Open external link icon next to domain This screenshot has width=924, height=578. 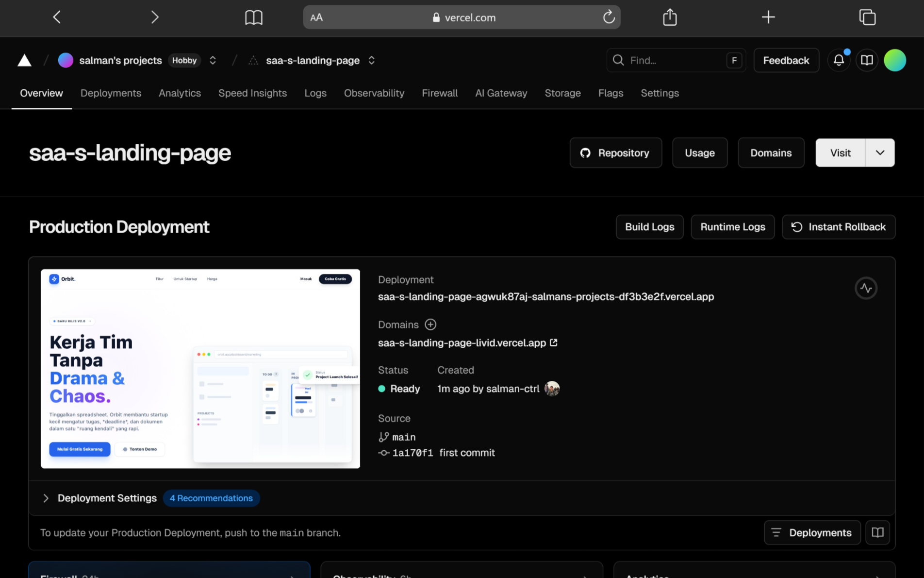click(x=554, y=343)
